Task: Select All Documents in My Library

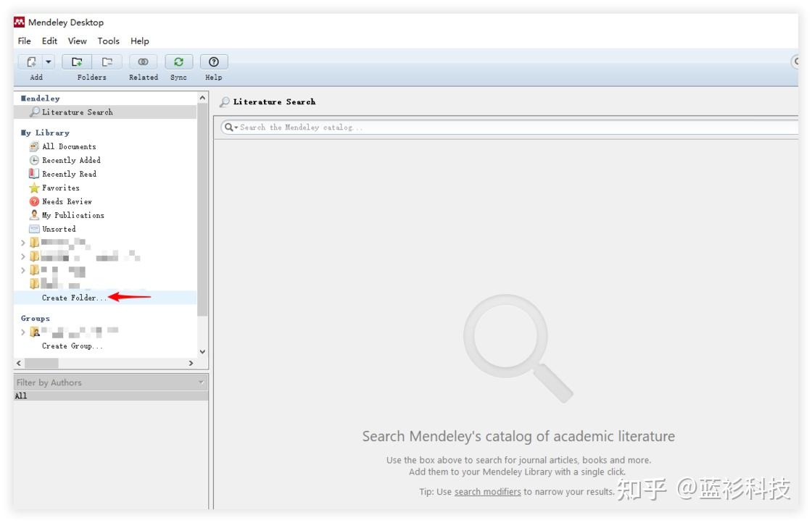Action: click(x=69, y=147)
